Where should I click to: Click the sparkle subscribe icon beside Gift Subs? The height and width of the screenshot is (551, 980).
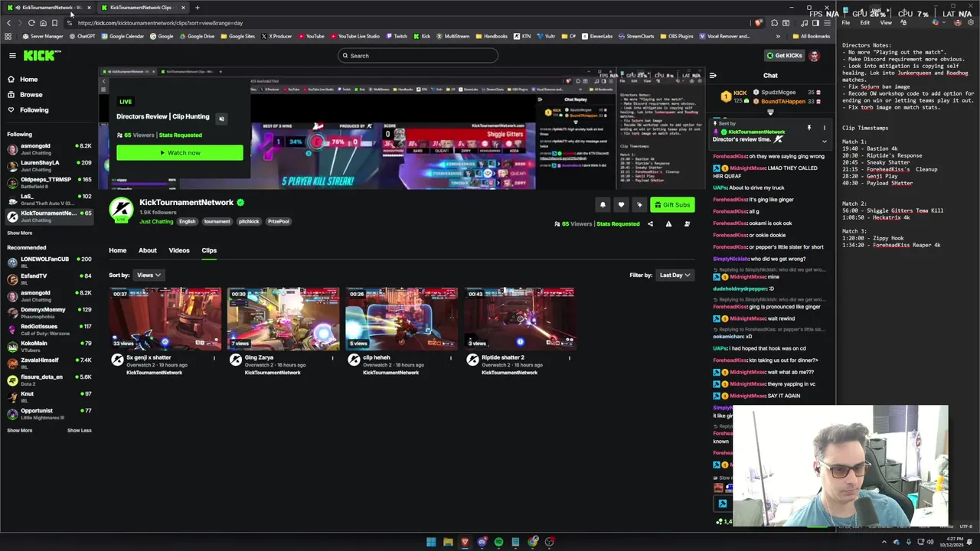pyautogui.click(x=639, y=204)
